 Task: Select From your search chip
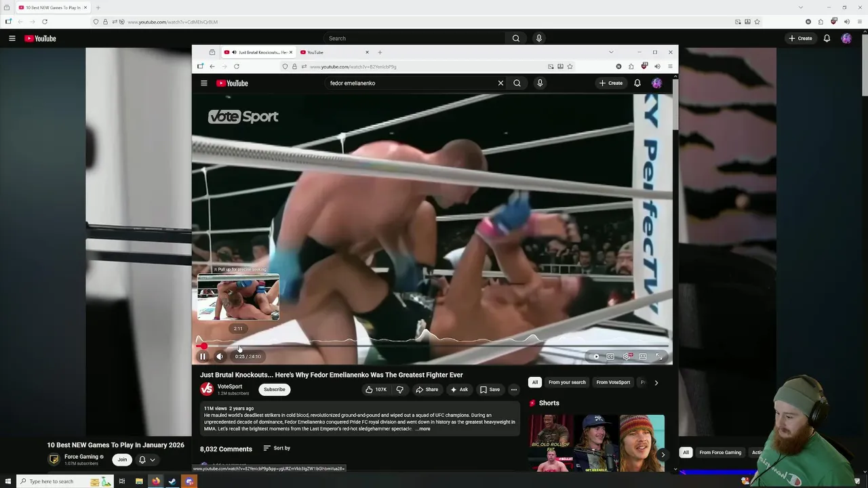[567, 382]
